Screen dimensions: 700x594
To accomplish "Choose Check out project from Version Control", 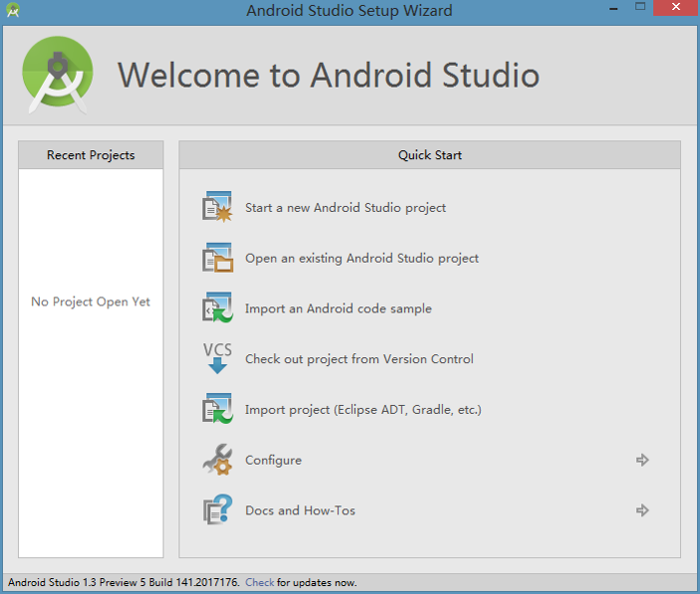I will pyautogui.click(x=358, y=359).
